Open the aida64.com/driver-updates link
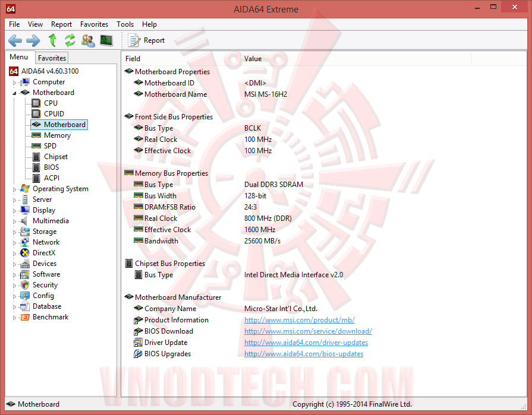532x415 pixels. click(306, 343)
